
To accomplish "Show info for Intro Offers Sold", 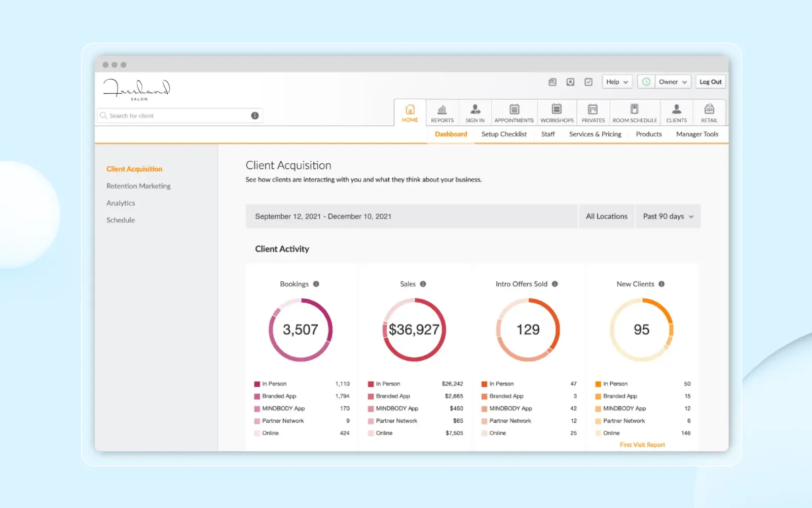I will (x=555, y=284).
